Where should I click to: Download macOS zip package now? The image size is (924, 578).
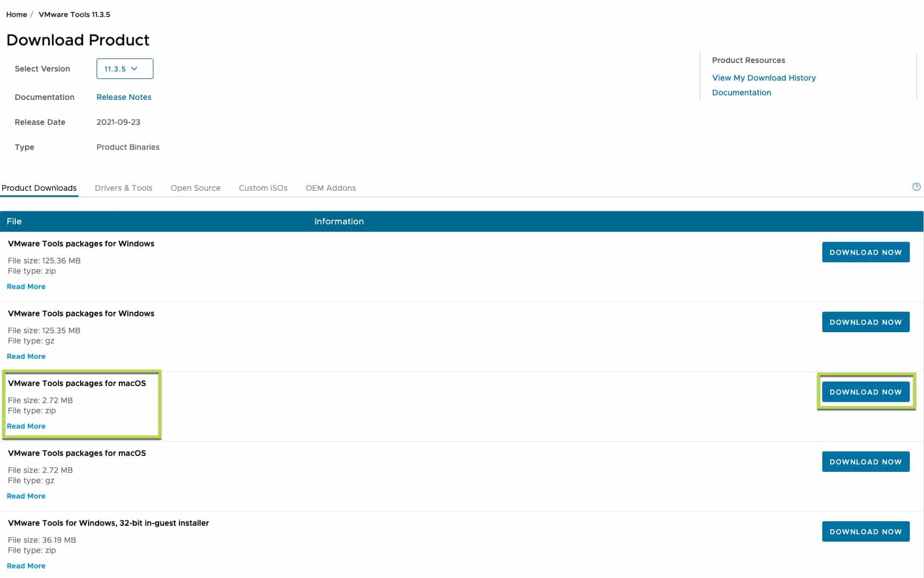[865, 392]
